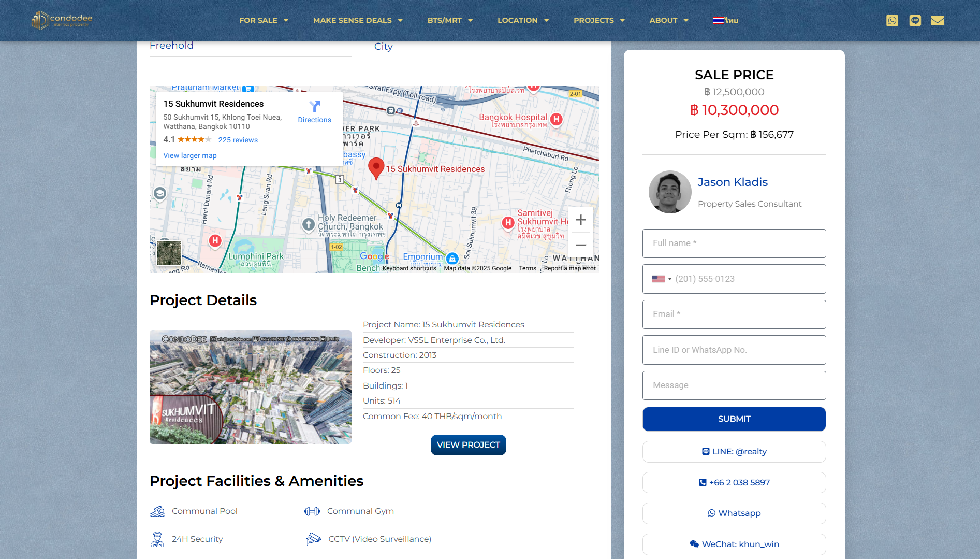
Task: Click the Full name field
Action: [734, 243]
